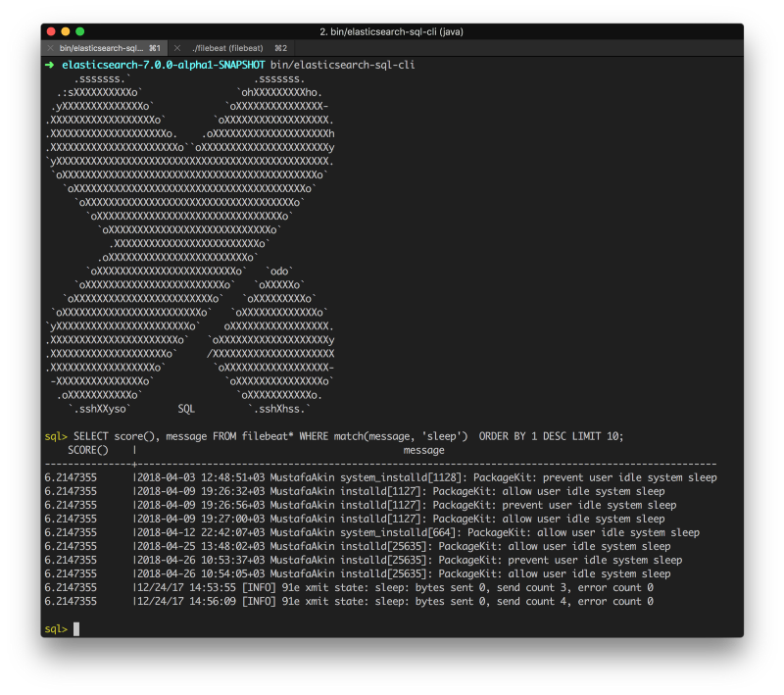
Task: Click the red close window button
Action: [x=52, y=31]
